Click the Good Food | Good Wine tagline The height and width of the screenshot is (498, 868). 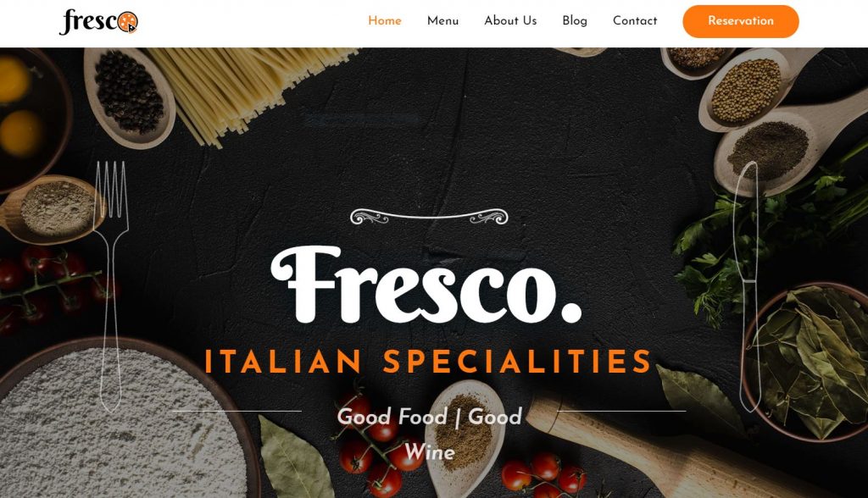tap(430, 434)
